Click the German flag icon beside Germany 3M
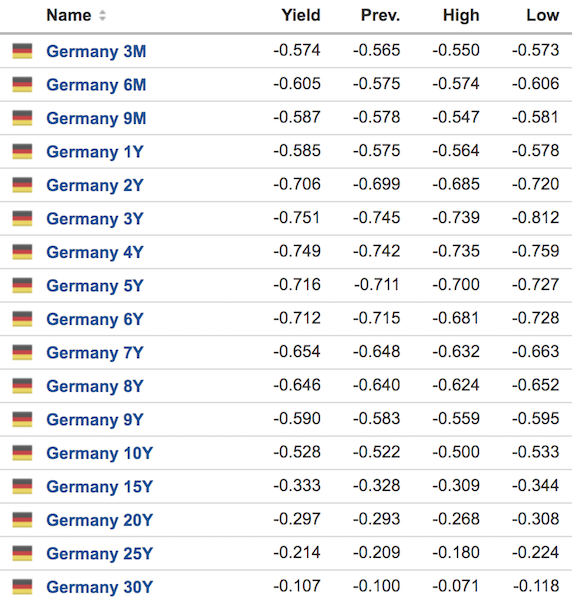The width and height of the screenshot is (572, 600). pyautogui.click(x=22, y=51)
